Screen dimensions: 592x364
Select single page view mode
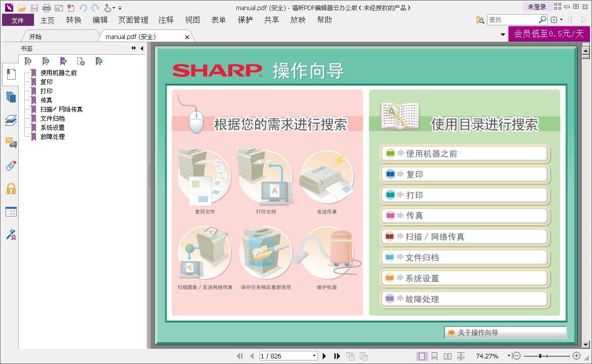click(x=422, y=356)
